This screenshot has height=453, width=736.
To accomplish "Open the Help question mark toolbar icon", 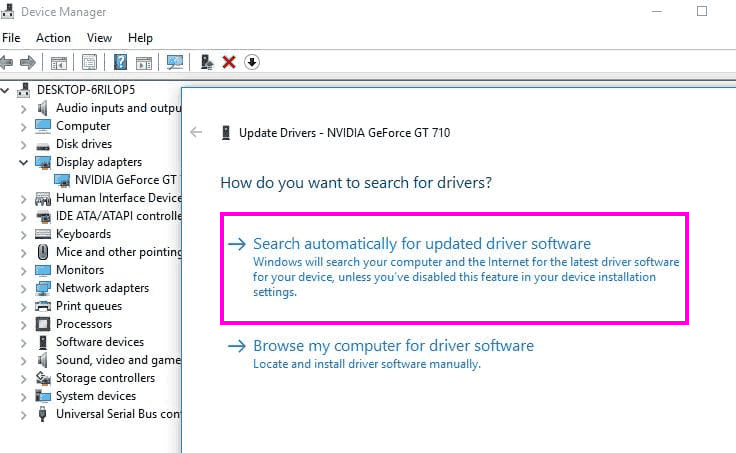I will [x=121, y=62].
